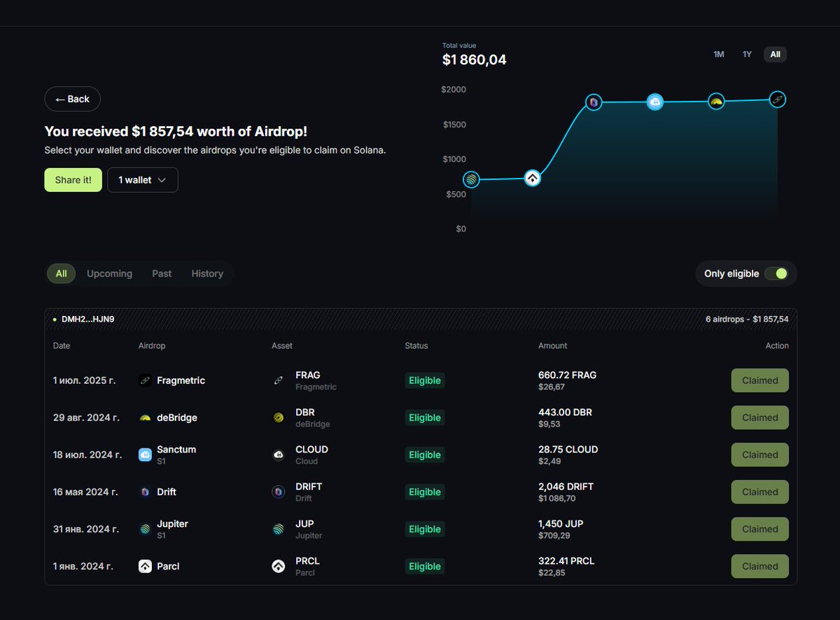Click the Eligible badge next to FRAG
Image resolution: width=840 pixels, height=620 pixels.
click(x=424, y=380)
